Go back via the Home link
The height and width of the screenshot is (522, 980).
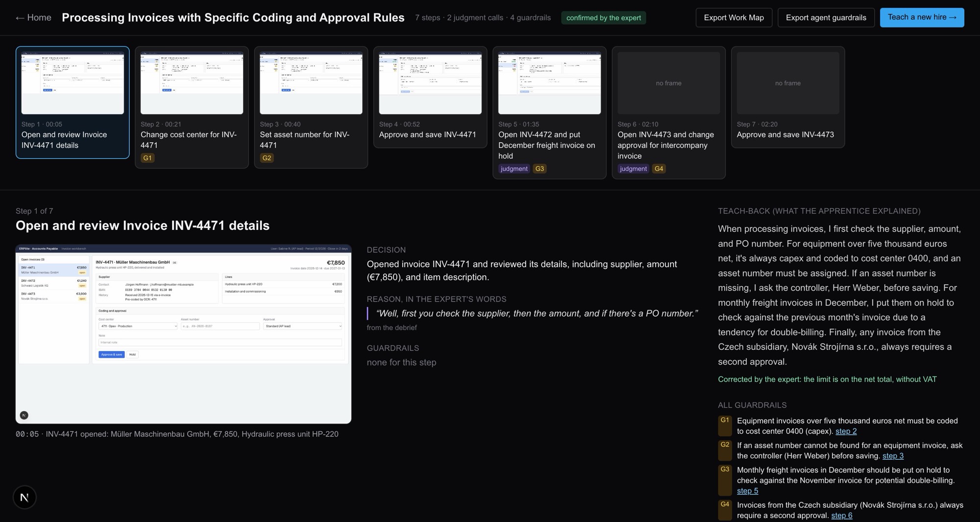33,18
